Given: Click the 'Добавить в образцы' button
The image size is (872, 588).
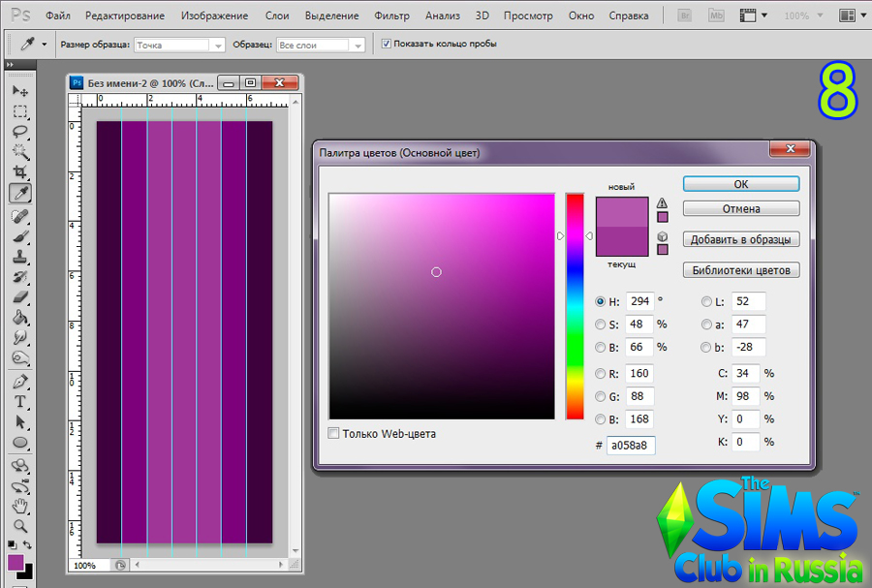Looking at the screenshot, I should pos(741,239).
